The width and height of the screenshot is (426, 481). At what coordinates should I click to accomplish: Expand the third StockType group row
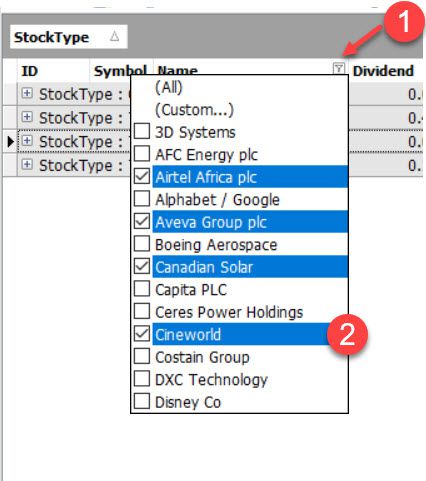[27, 140]
